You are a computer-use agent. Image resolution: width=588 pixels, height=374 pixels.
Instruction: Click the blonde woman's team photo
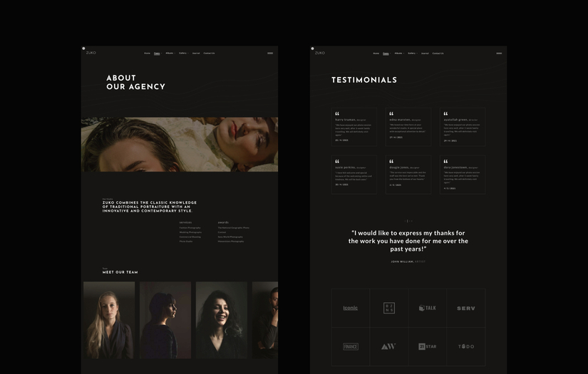pos(109,320)
